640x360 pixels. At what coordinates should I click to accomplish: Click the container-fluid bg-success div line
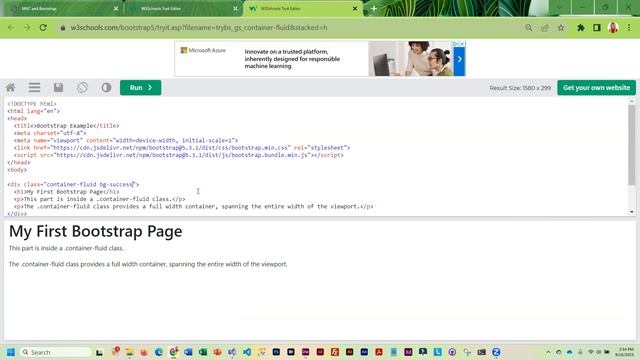point(73,184)
